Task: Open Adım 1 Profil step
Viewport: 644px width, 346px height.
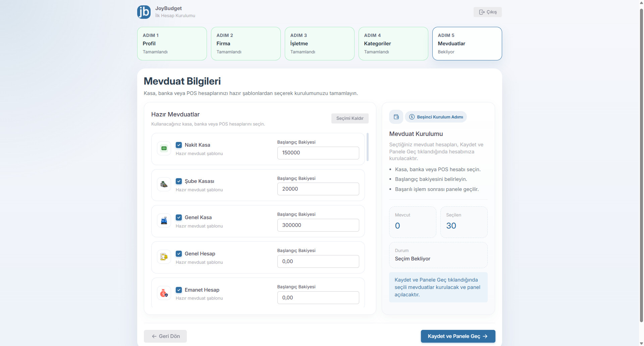Action: point(172,44)
